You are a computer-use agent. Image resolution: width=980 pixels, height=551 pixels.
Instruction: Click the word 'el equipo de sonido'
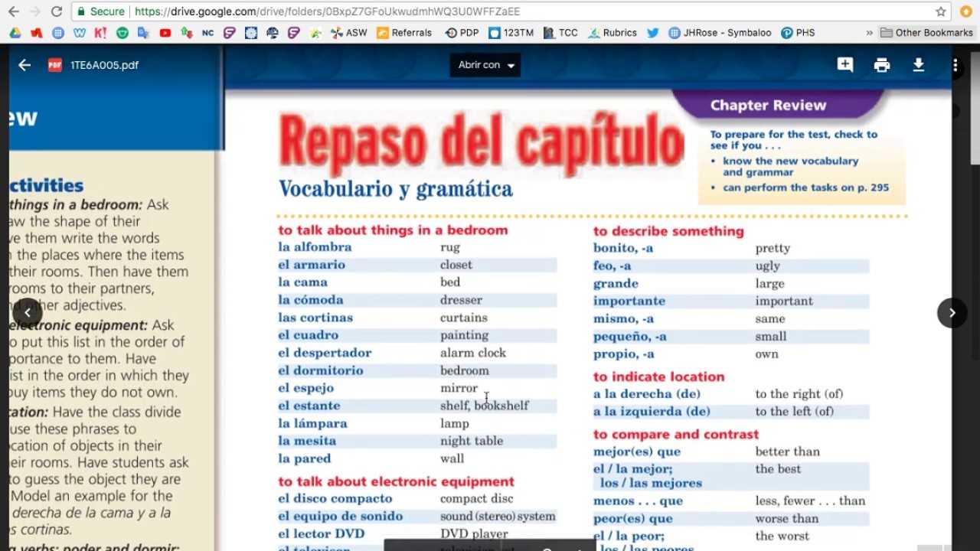[x=340, y=517]
